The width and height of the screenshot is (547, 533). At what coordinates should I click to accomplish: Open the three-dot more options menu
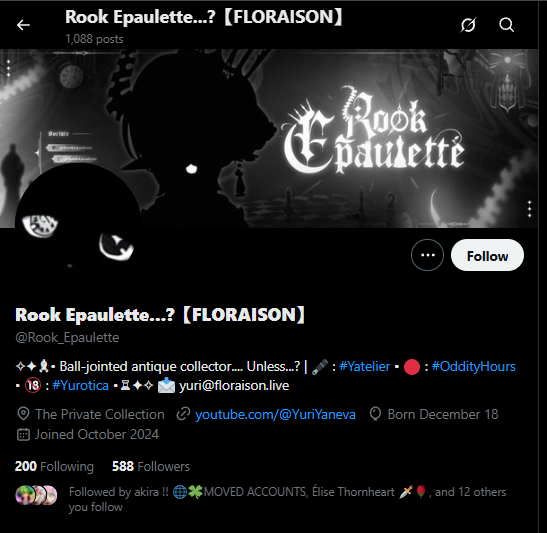click(x=427, y=255)
